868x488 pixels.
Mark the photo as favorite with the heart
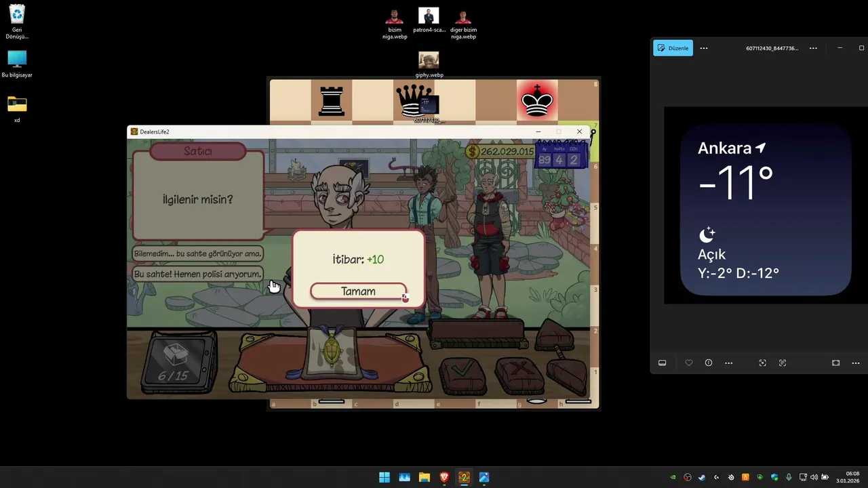[689, 363]
